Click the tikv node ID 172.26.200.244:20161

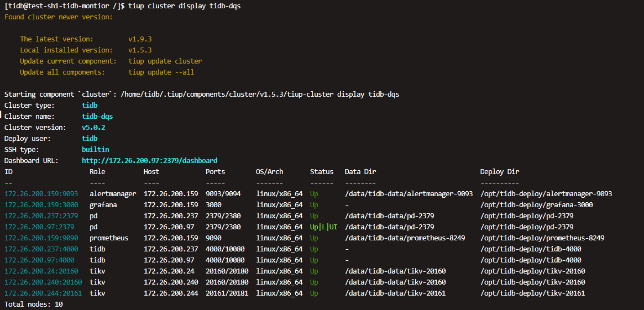pyautogui.click(x=43, y=293)
